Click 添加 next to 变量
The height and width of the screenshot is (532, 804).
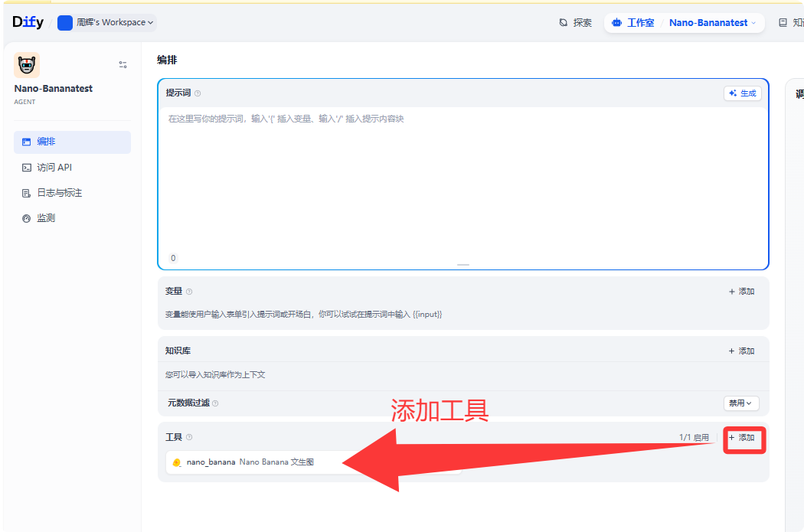point(740,291)
